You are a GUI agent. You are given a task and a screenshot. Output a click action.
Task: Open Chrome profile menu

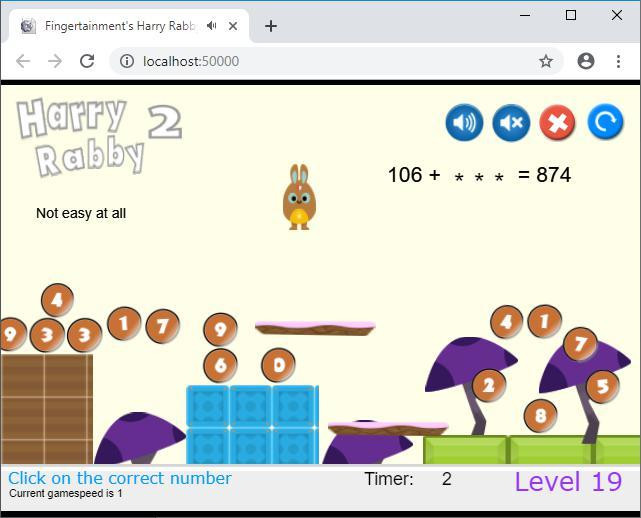pos(585,61)
